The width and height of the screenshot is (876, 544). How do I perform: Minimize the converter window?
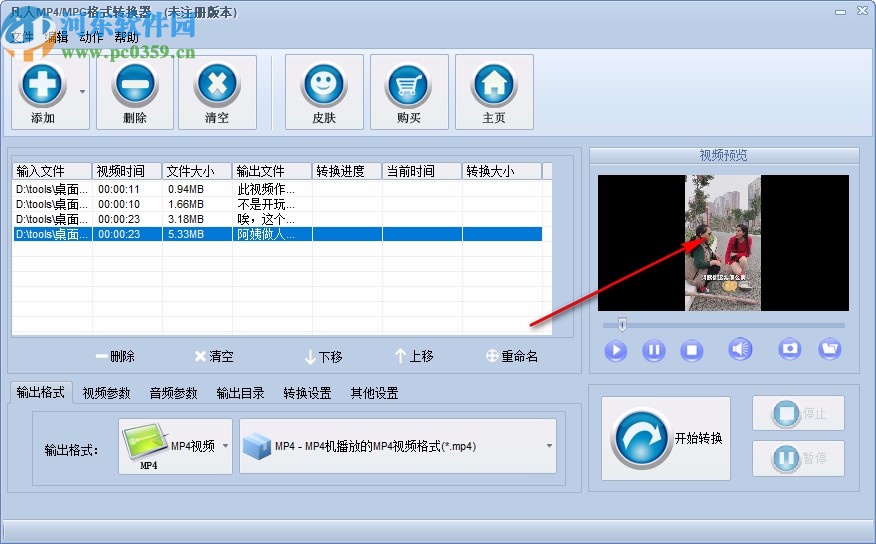[840, 11]
